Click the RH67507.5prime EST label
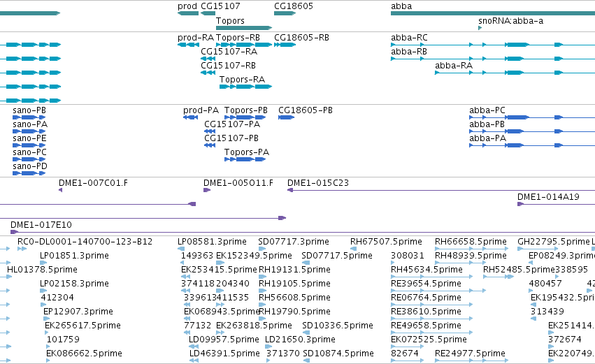This screenshot has height=364, width=595. 386,242
